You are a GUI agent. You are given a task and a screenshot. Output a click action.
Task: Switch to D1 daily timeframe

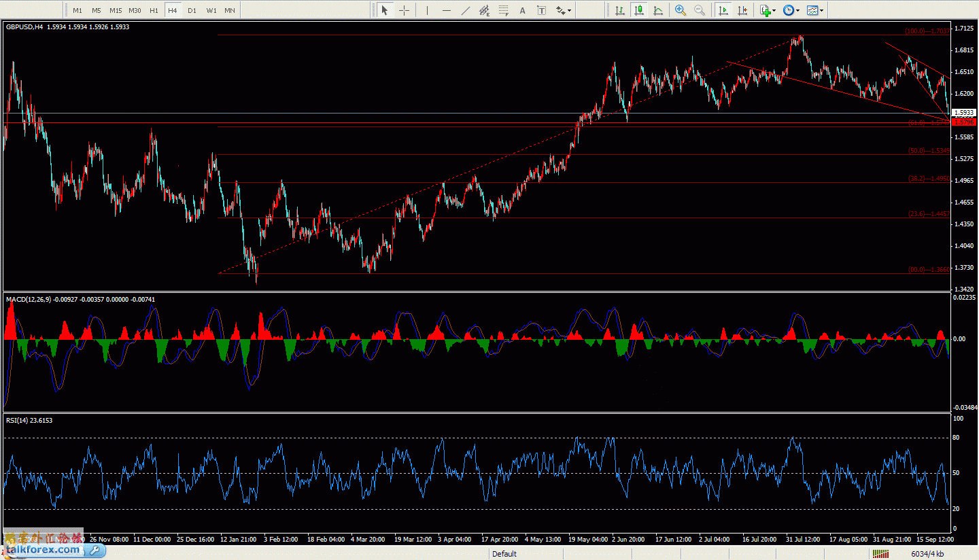[192, 10]
